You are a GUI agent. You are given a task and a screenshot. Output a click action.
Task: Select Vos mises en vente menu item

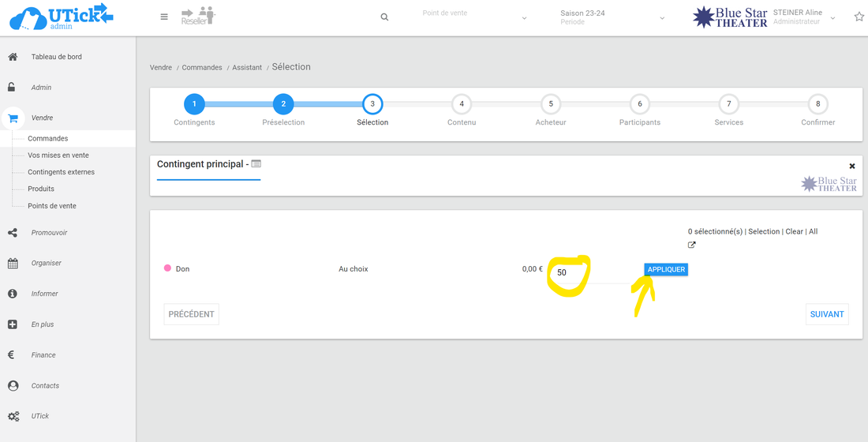click(58, 155)
